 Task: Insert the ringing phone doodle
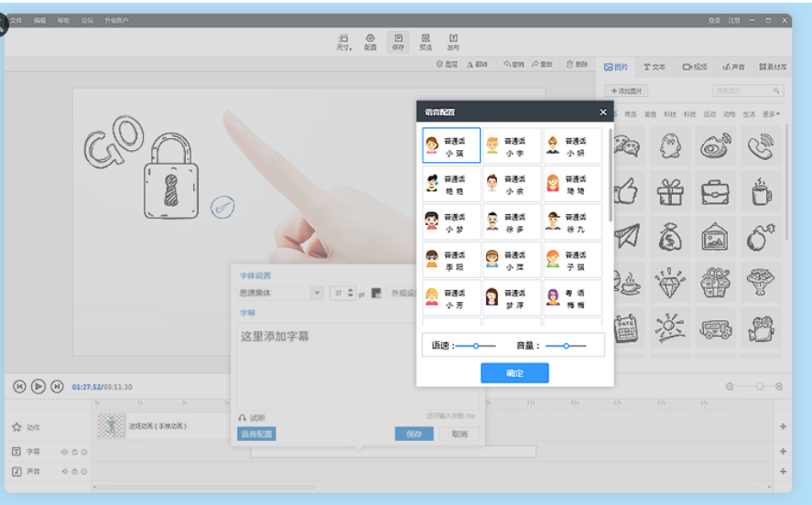coord(760,145)
